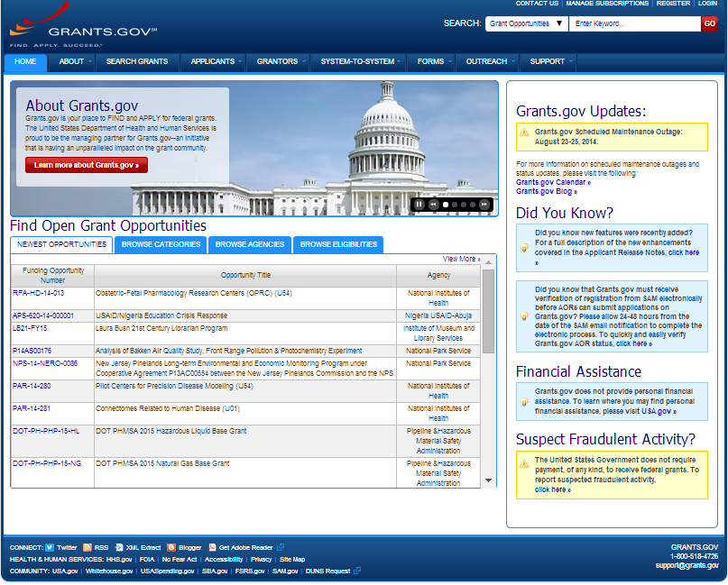Click the RSS feed icon
This screenshot has width=728, height=585.
tap(88, 547)
